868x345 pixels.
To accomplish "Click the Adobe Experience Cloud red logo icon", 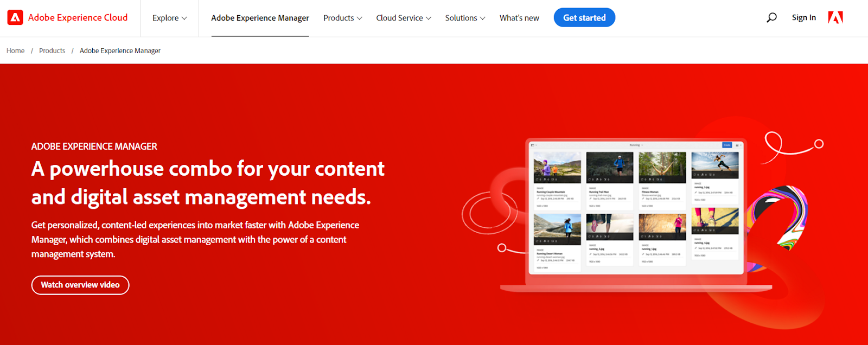I will point(15,17).
